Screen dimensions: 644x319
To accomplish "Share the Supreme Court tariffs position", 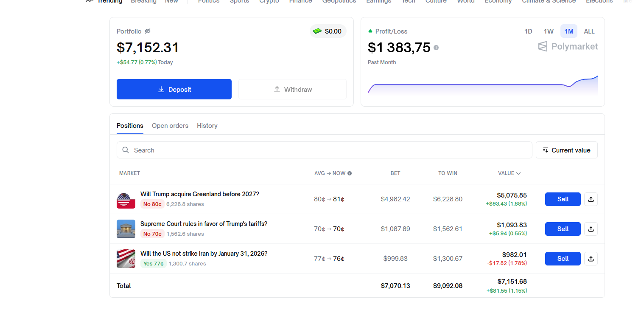I will [x=591, y=229].
